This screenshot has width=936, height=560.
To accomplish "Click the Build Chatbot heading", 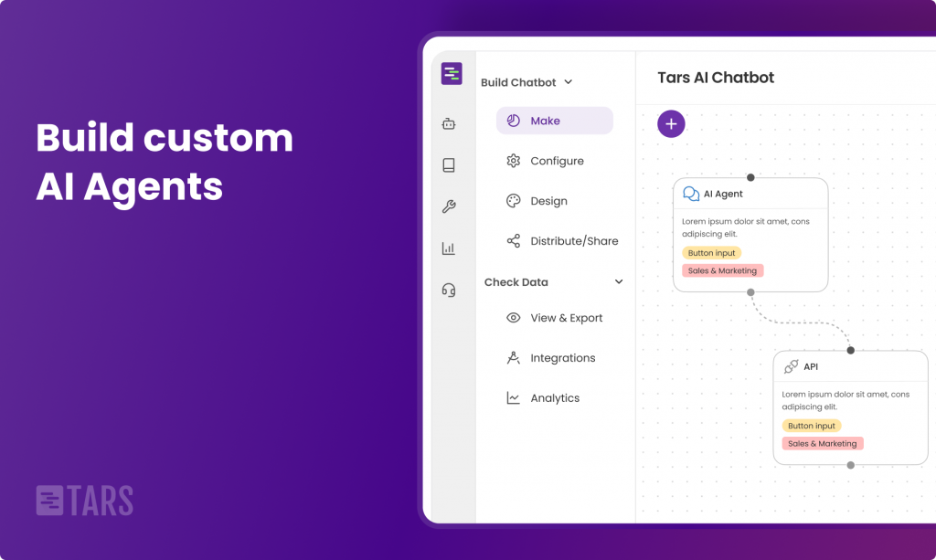I will pyautogui.click(x=518, y=82).
